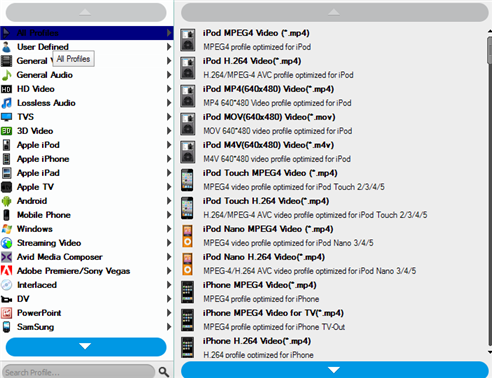Expand the General Audio submenu arrow
Viewport: 492px width, 378px height.
pyautogui.click(x=169, y=75)
